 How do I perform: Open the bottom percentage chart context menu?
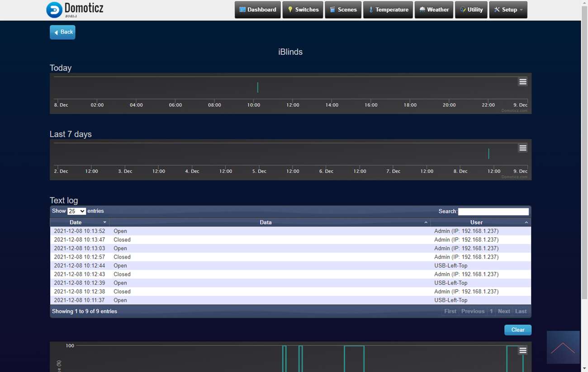[522, 351]
